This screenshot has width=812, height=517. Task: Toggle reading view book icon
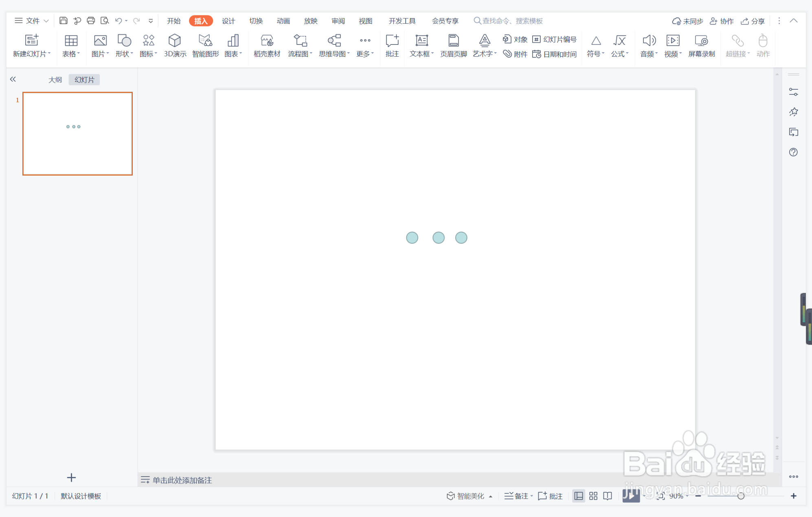click(x=608, y=496)
